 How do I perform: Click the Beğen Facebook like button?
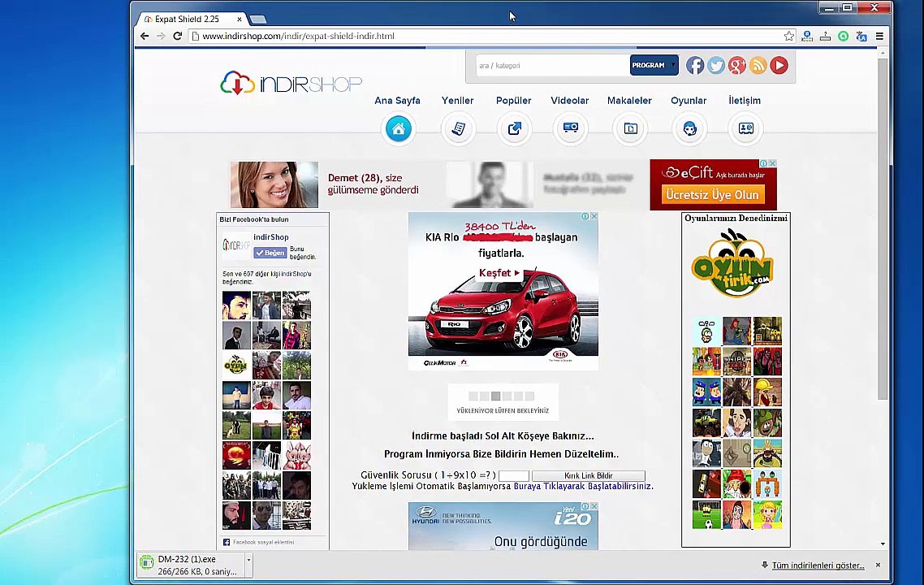(270, 253)
